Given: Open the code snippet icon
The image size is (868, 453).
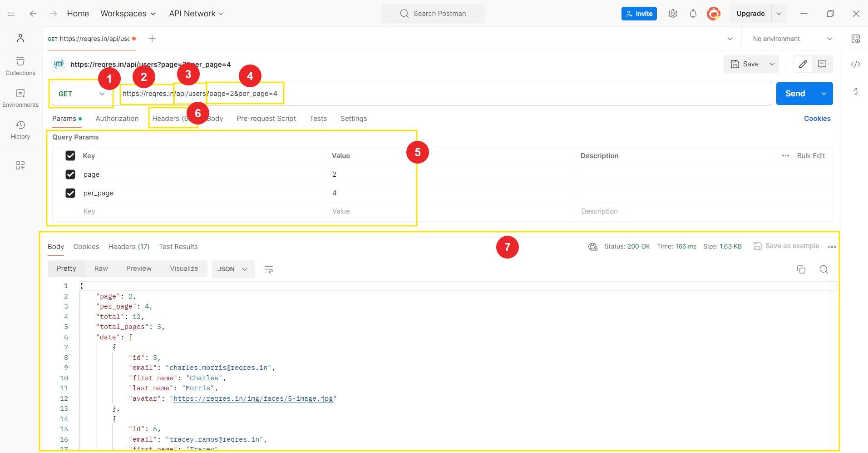Looking at the screenshot, I should tap(855, 64).
